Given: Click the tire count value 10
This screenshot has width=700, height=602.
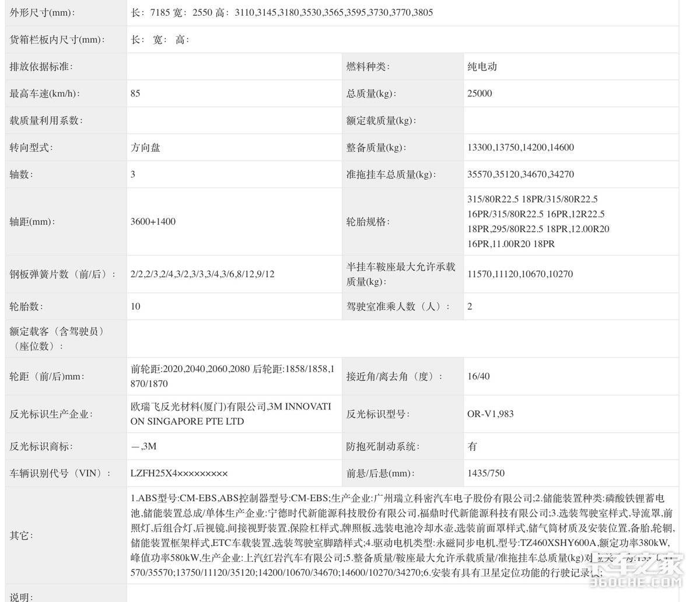Looking at the screenshot, I should pos(135,306).
